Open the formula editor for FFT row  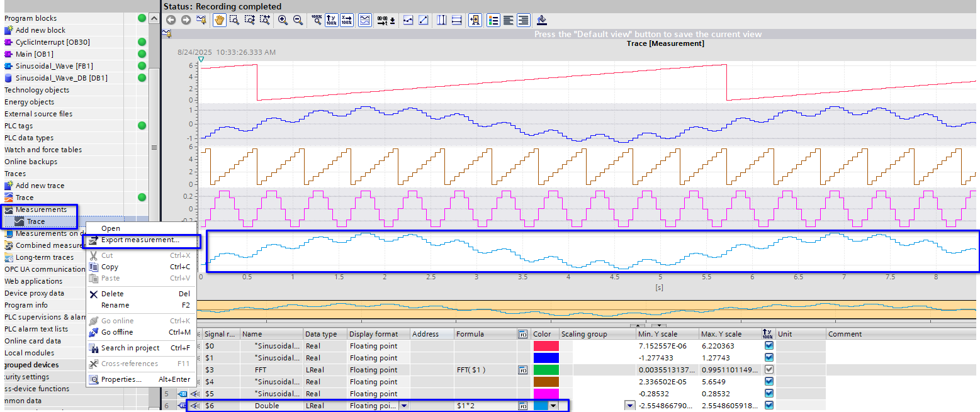[522, 370]
